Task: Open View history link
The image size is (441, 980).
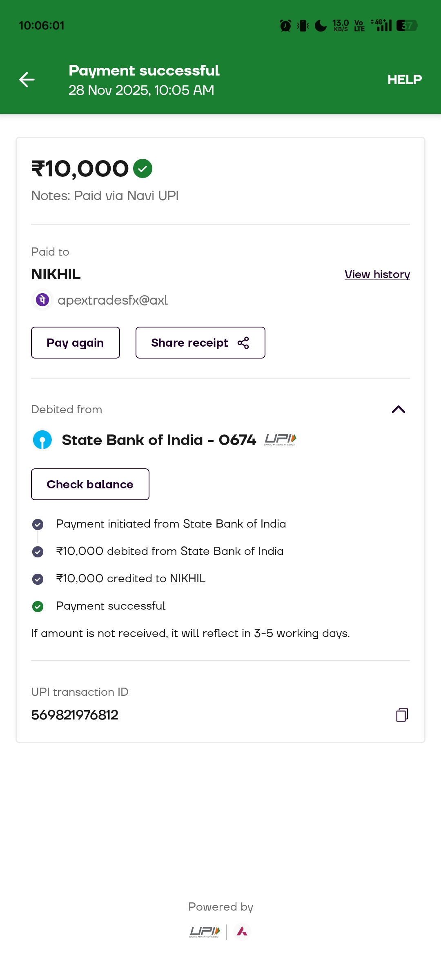Action: pyautogui.click(x=377, y=274)
